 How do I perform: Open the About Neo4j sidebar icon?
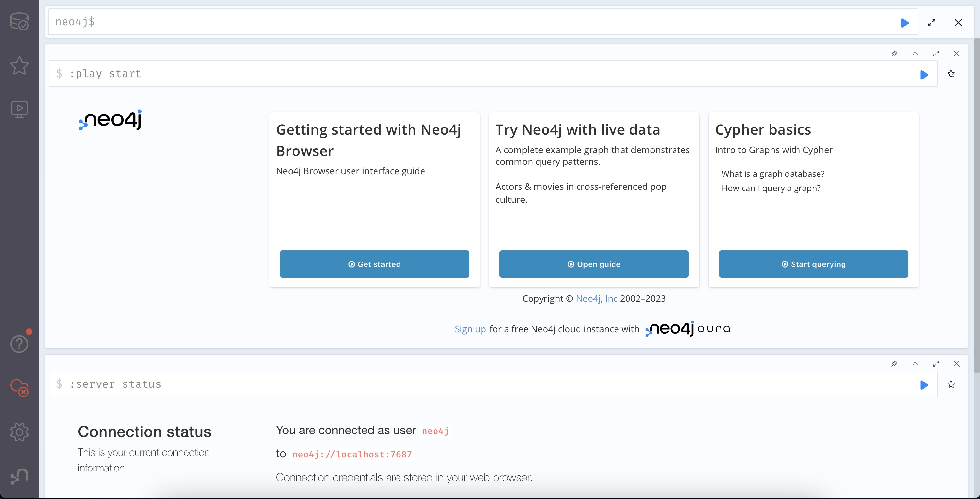click(x=19, y=476)
